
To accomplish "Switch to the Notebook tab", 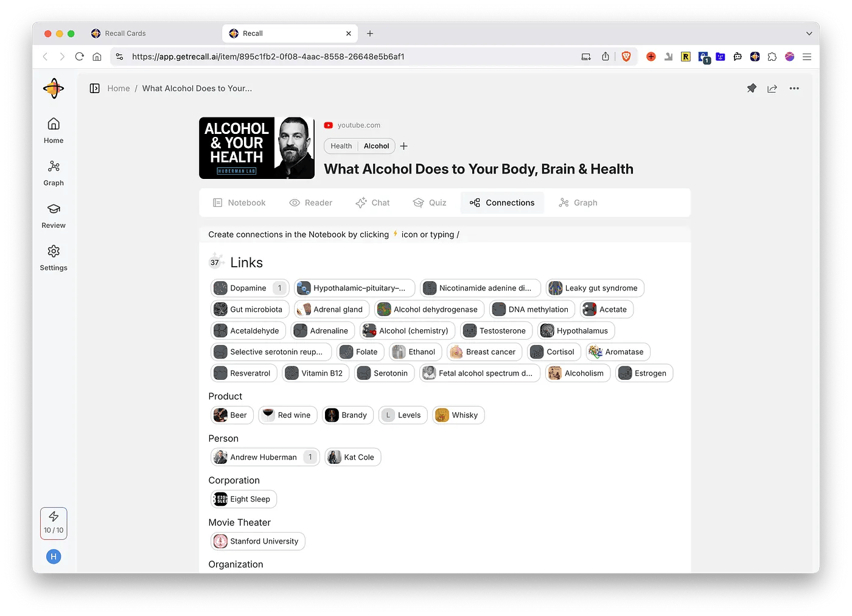I will pyautogui.click(x=239, y=203).
